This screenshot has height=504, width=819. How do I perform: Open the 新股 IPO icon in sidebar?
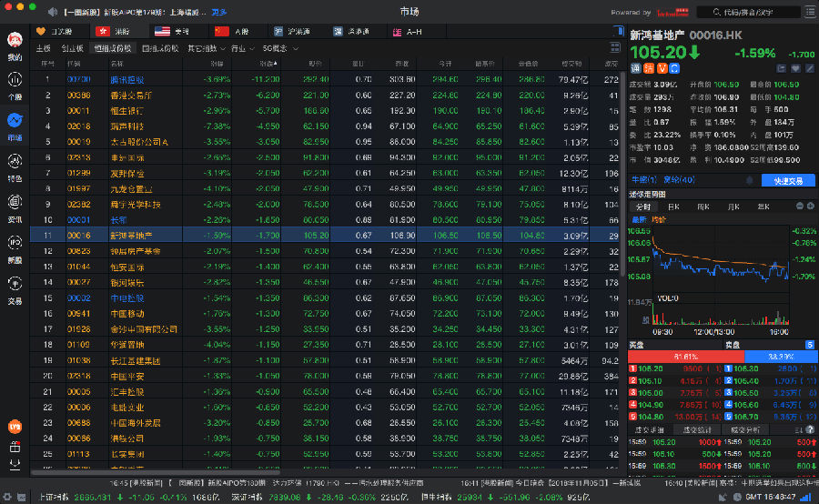click(15, 242)
